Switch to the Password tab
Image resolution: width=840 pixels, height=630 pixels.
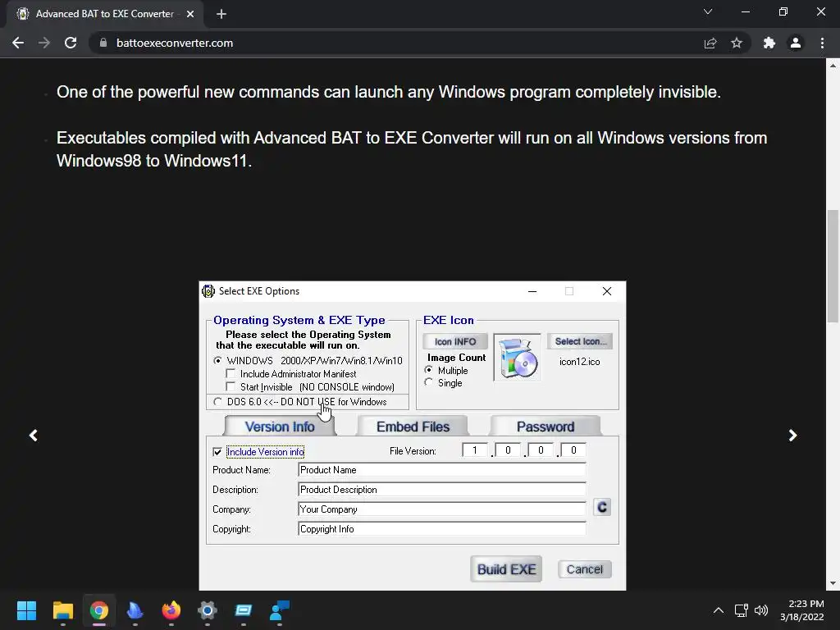click(x=546, y=427)
